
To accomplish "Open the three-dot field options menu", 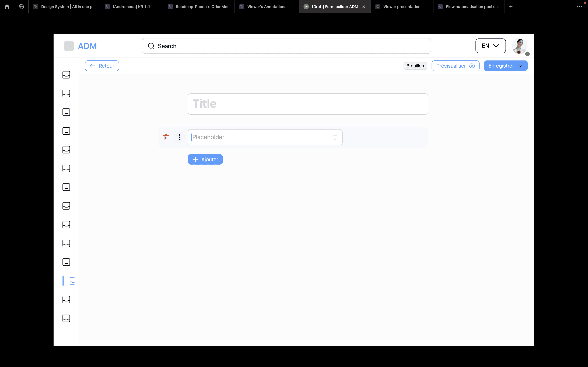I will [x=180, y=137].
